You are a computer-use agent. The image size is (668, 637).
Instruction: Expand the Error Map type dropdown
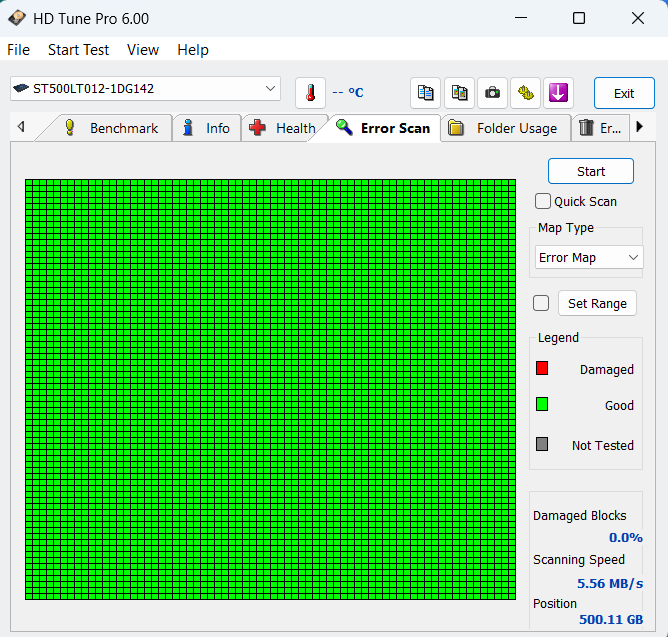pos(588,257)
